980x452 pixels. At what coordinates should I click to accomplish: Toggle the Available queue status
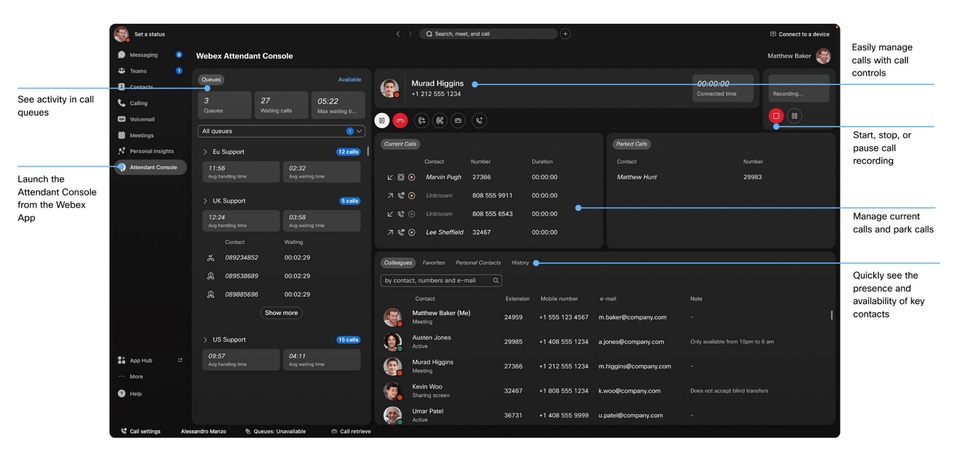[349, 80]
